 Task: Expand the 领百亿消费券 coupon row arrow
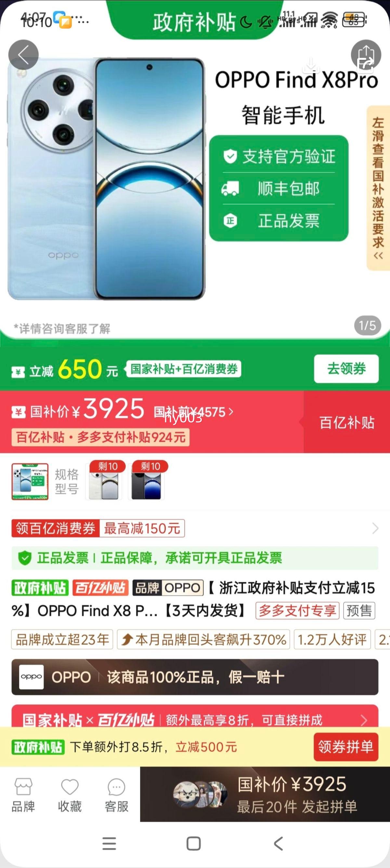pos(375,528)
